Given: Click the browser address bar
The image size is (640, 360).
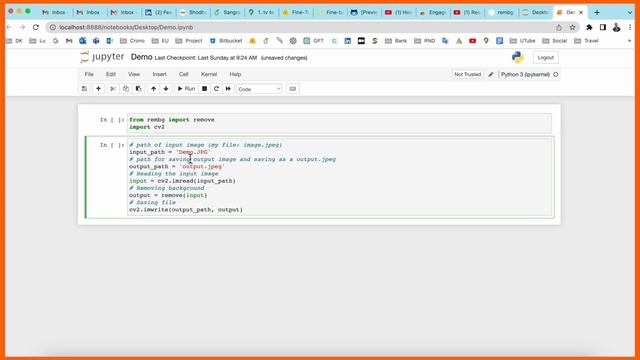Looking at the screenshot, I should pyautogui.click(x=302, y=27).
